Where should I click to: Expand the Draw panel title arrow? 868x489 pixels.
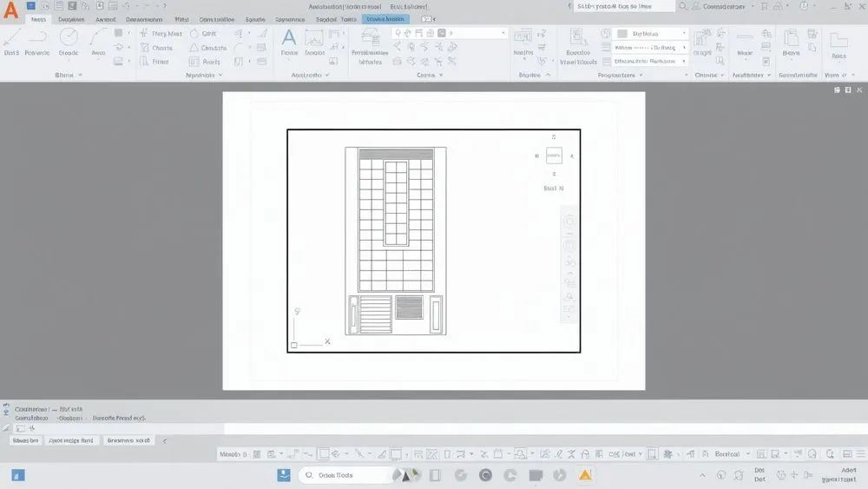[80, 75]
